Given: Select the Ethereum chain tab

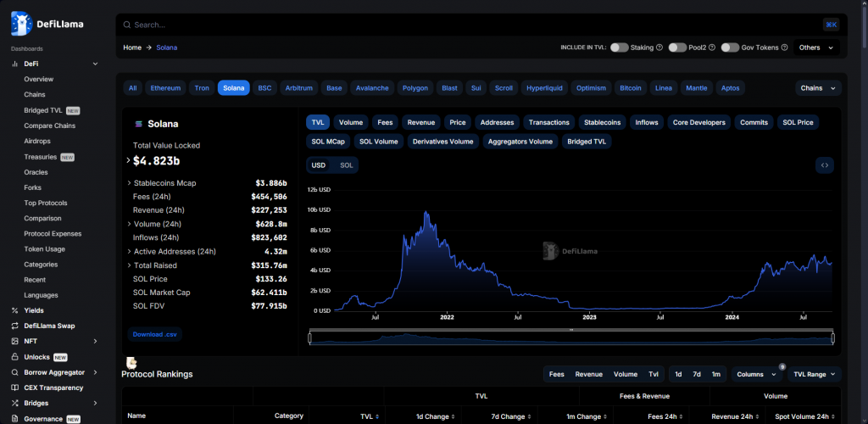Looking at the screenshot, I should click(165, 87).
